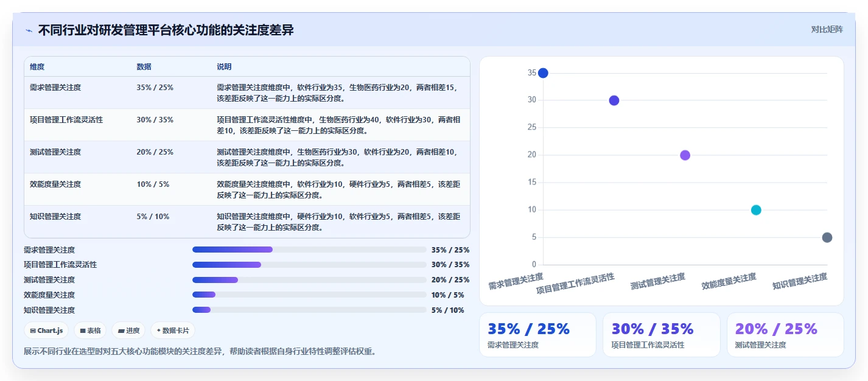Click the gray chart dot at value 5
Viewport: 868px width, 381px height.
pyautogui.click(x=827, y=237)
